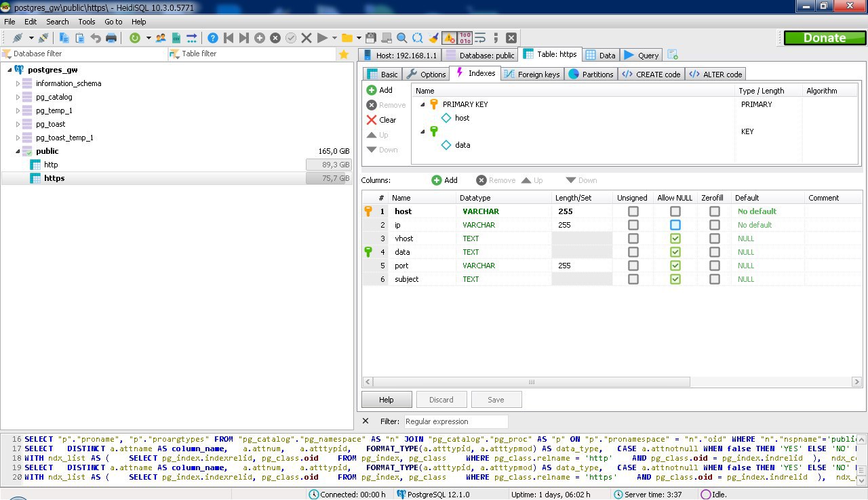Expand the information_schema tree node

coord(18,83)
